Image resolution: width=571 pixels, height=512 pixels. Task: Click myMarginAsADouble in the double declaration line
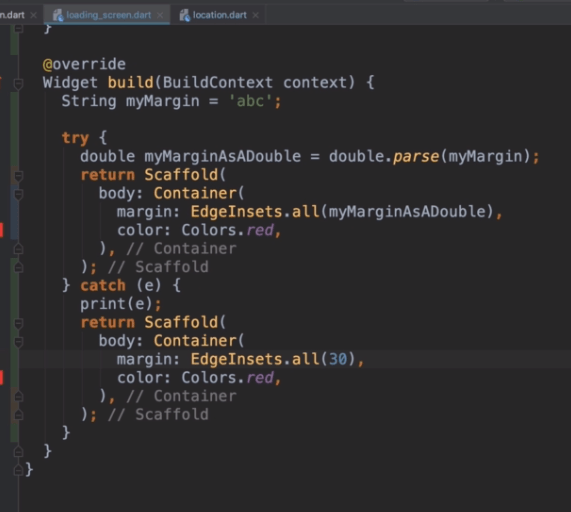(223, 157)
